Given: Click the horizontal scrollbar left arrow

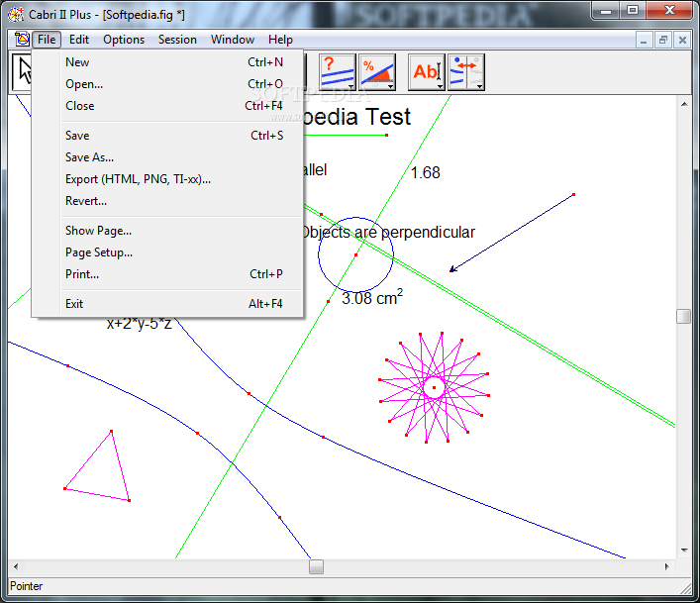Looking at the screenshot, I should (x=16, y=566).
